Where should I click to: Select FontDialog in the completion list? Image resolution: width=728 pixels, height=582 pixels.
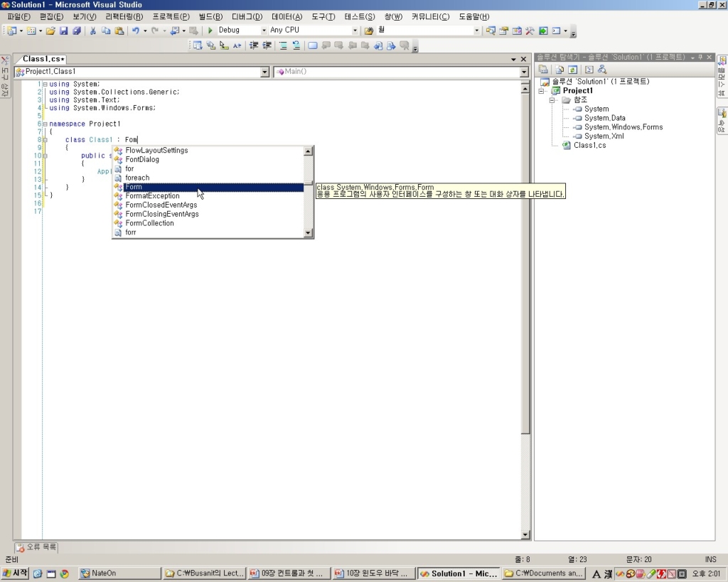coord(142,160)
